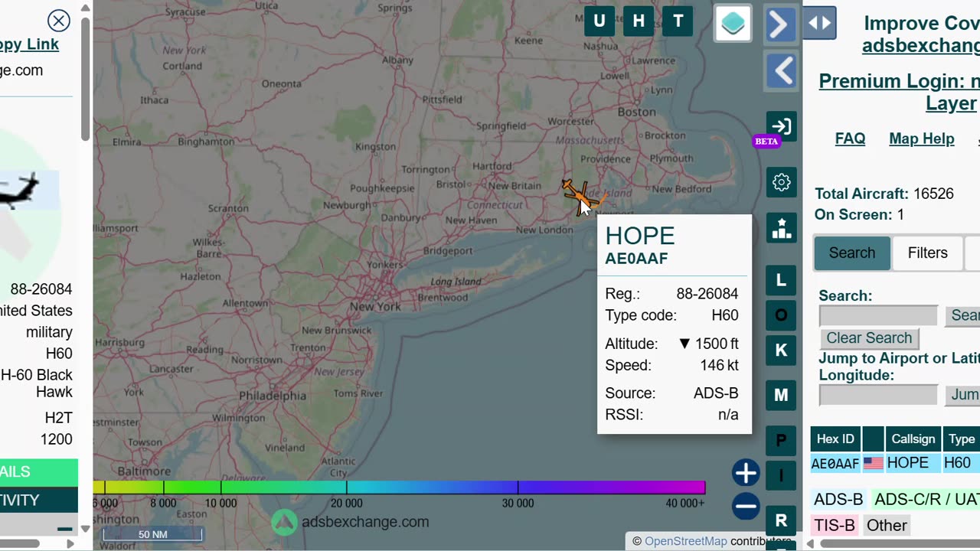980x551 pixels.
Task: Click the left panel scroll-right arrow
Action: 70,543
